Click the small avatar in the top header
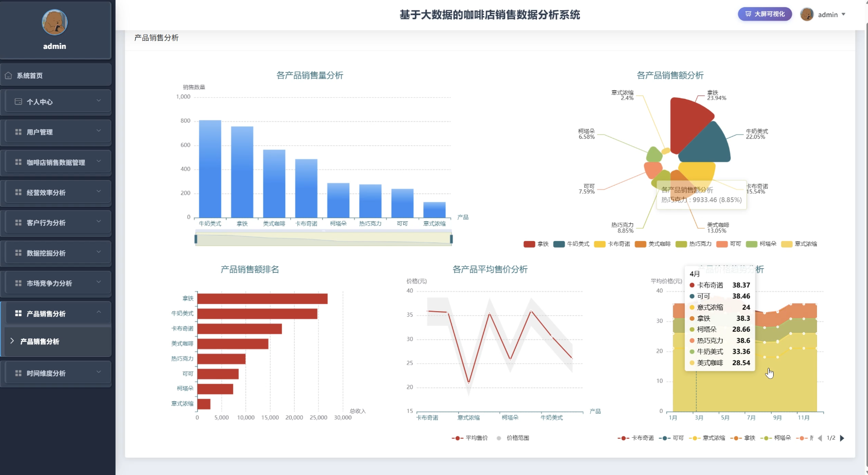Viewport: 868px width, 475px height. pyautogui.click(x=807, y=15)
